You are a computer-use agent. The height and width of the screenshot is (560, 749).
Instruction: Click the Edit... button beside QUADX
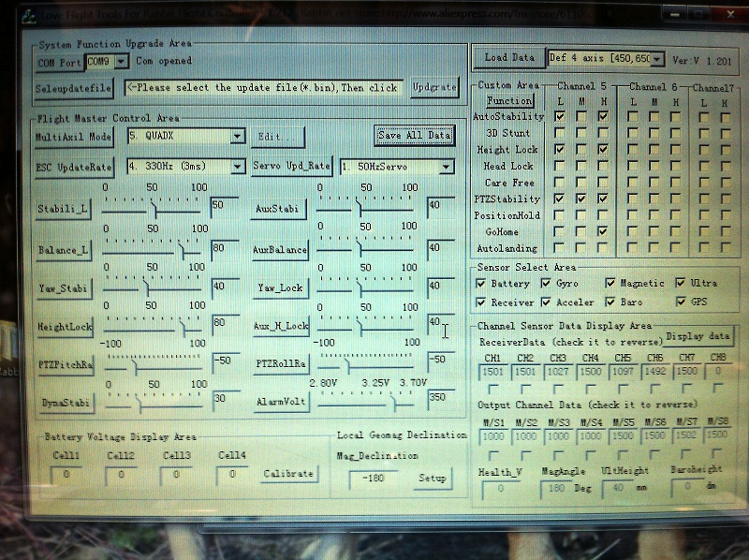pos(278,137)
